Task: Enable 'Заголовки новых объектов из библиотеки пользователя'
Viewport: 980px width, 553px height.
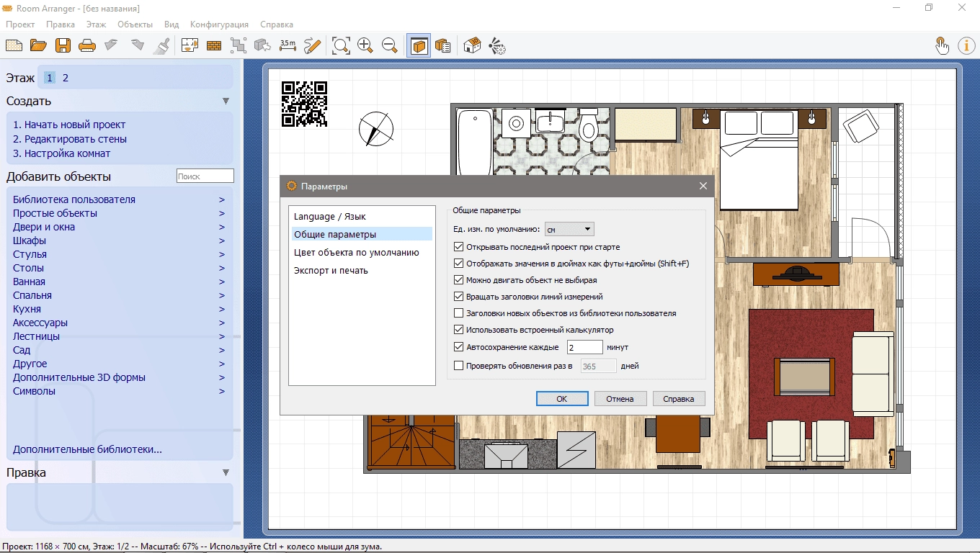Action: click(x=459, y=313)
